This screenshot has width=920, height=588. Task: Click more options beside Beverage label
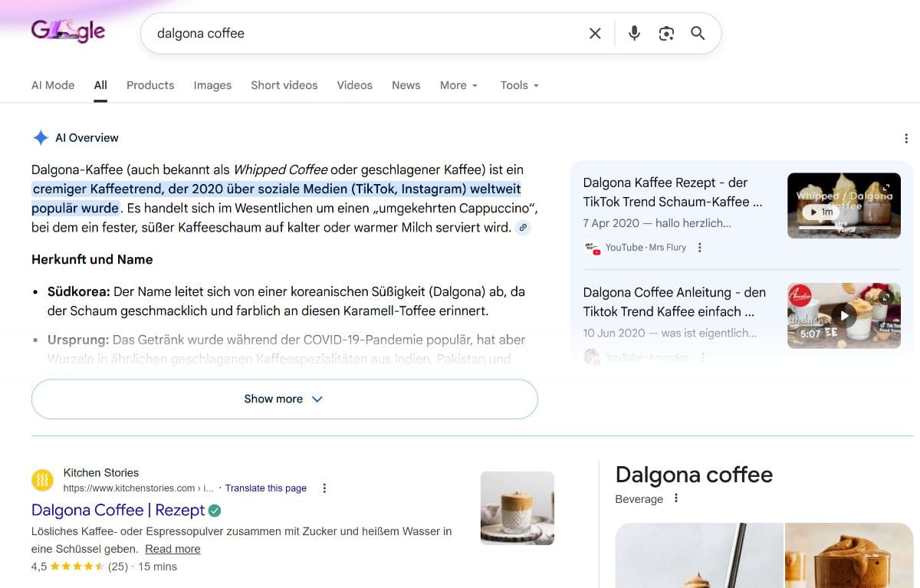[675, 498]
